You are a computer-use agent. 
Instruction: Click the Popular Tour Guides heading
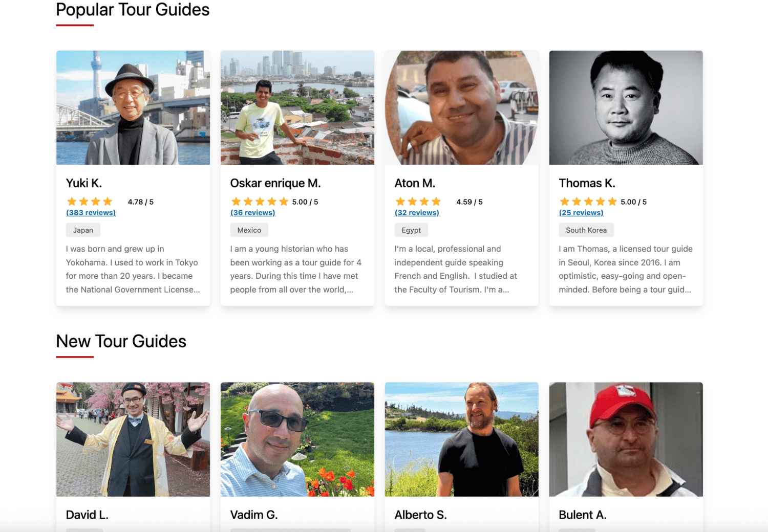[133, 10]
